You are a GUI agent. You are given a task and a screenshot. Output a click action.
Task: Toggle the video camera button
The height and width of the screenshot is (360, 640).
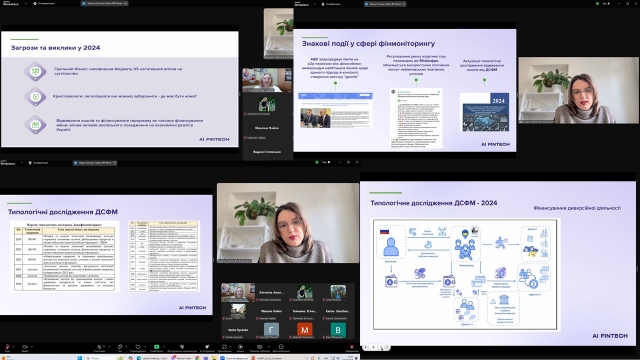(x=25, y=347)
